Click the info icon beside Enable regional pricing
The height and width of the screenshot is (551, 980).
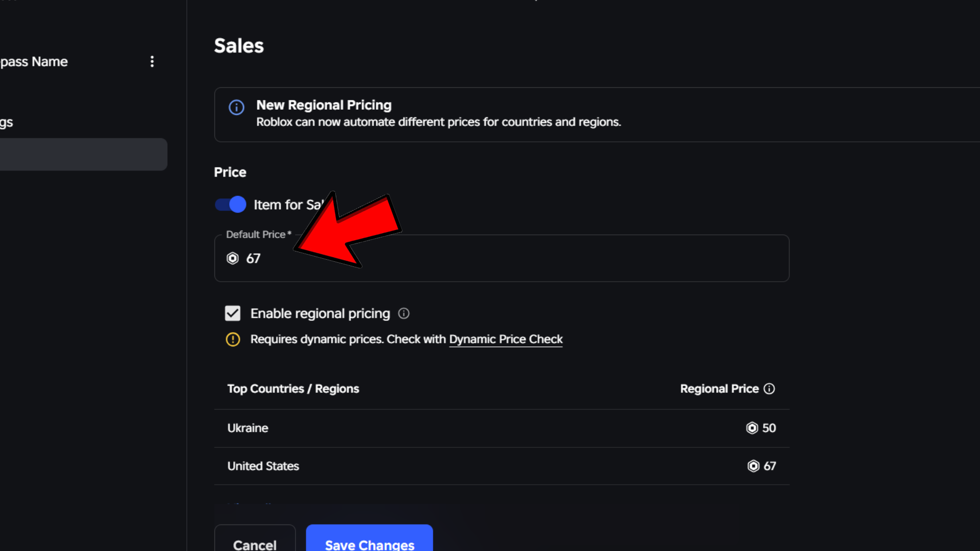tap(403, 313)
